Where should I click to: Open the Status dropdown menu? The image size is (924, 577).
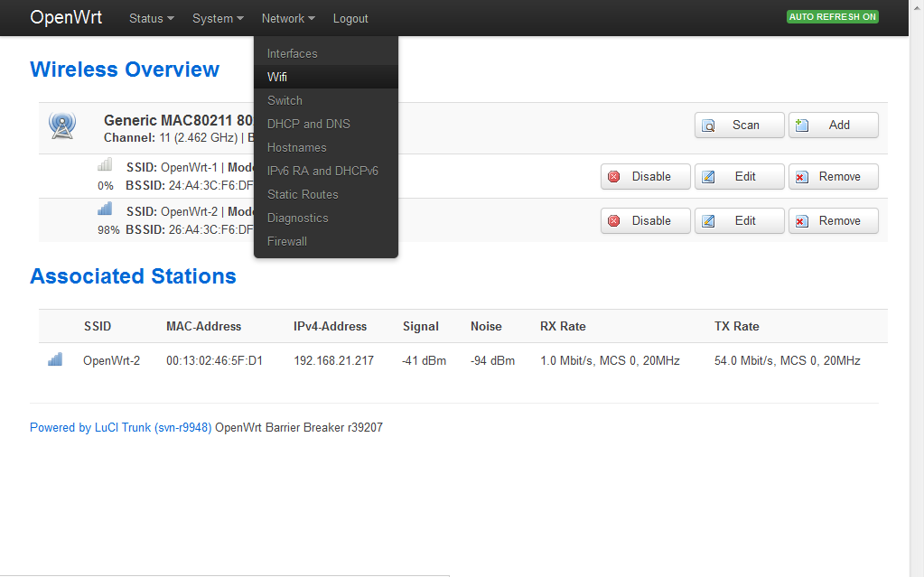coord(152,18)
